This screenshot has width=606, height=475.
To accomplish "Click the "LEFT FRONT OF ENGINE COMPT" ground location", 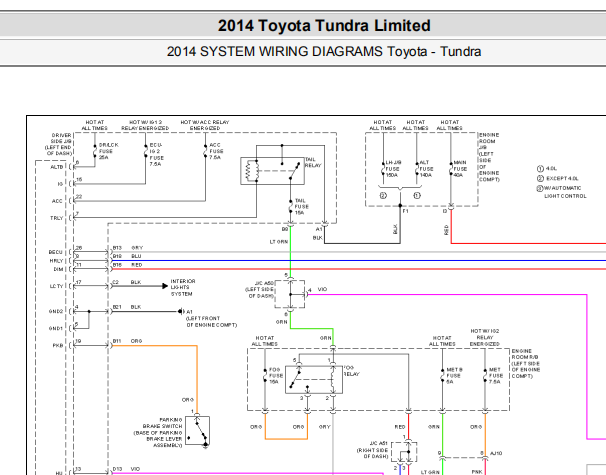I will pos(211,322).
